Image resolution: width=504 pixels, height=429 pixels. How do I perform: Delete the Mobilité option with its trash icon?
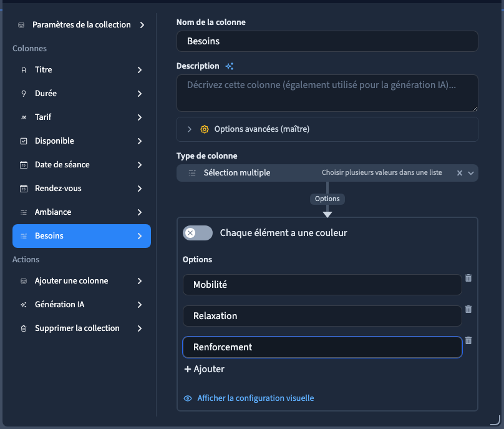tap(468, 278)
